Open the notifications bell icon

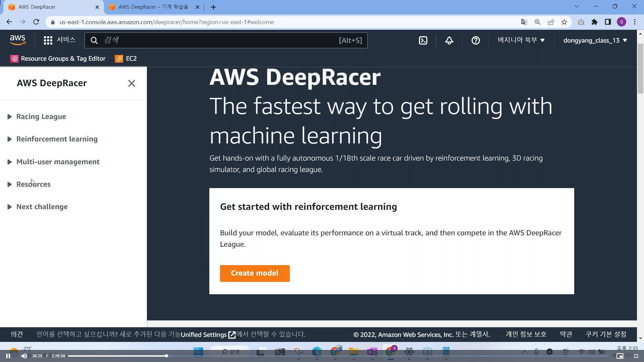click(449, 41)
